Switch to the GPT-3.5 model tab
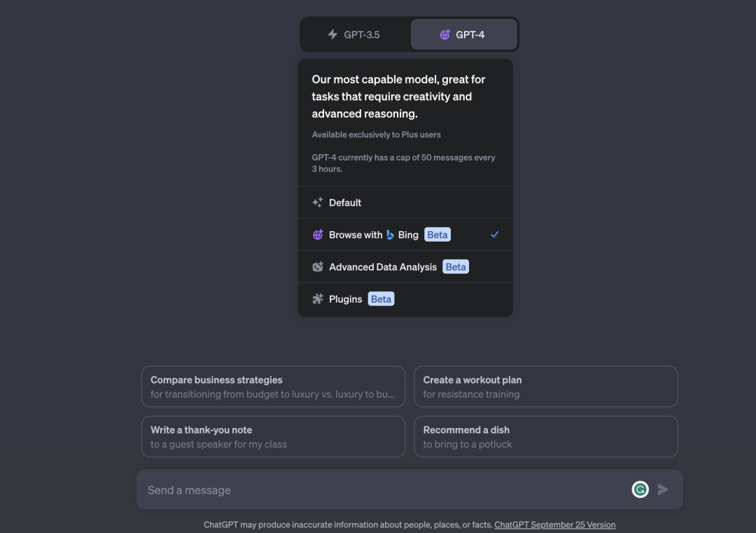Screen dimensions: 756x533 coord(356,34)
